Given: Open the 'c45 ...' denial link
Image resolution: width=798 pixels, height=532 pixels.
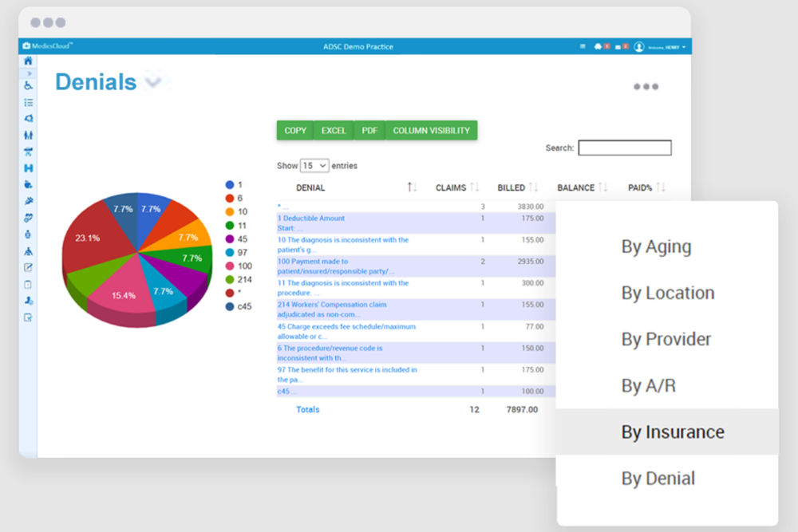Looking at the screenshot, I should point(286,391).
